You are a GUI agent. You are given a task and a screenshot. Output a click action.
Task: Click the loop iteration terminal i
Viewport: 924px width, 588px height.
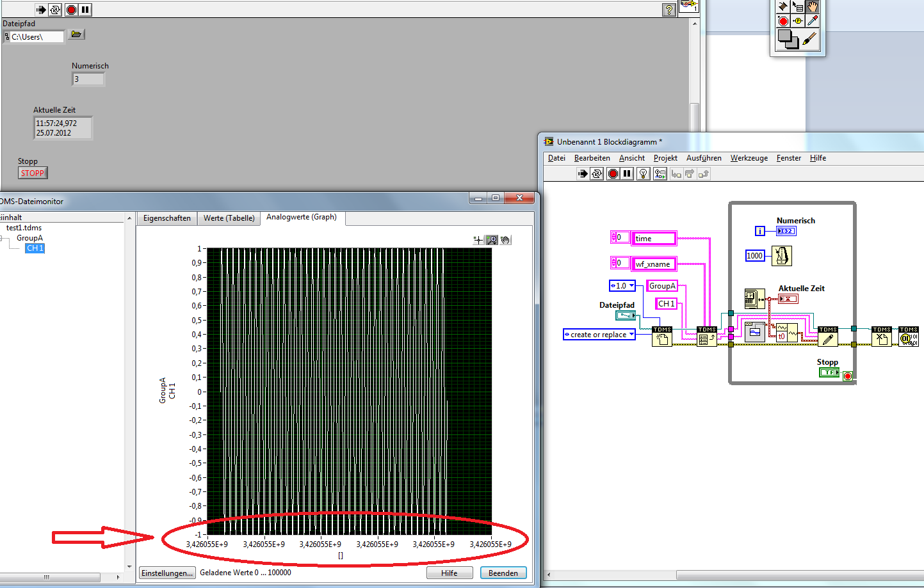click(x=760, y=231)
